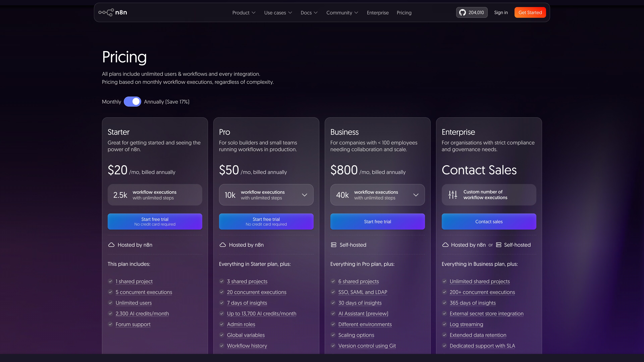Open the Pro 10k executions dropdown
644x362 pixels.
pos(266,195)
